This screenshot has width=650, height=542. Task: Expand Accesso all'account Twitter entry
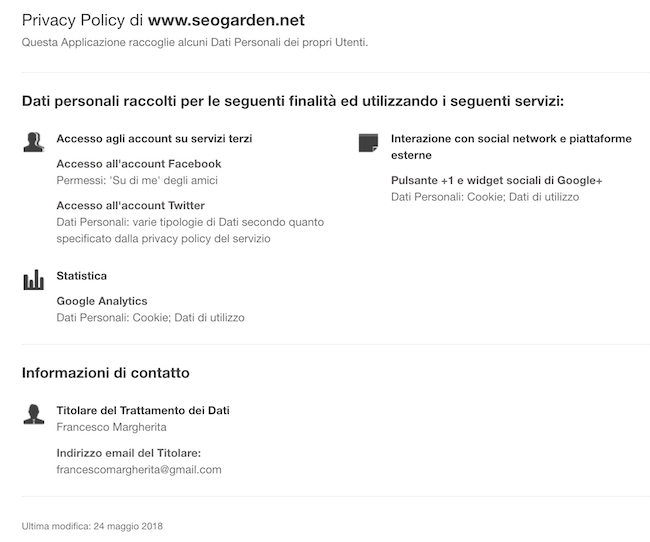(131, 206)
